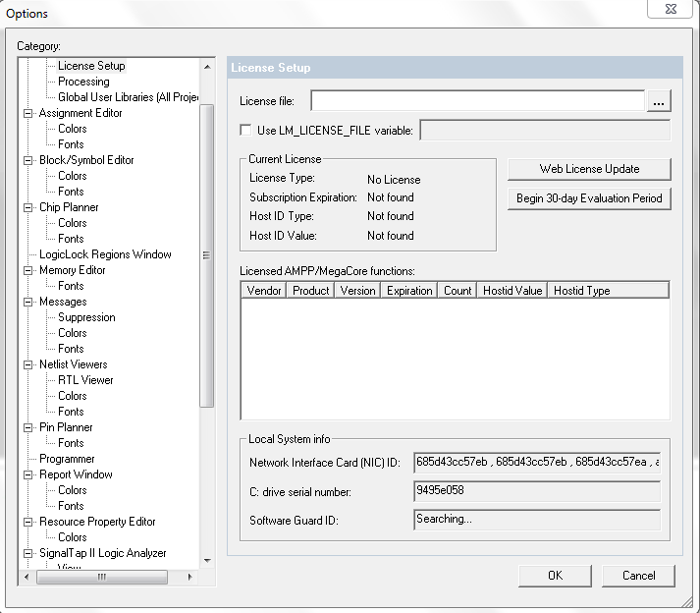Click the category list scroll down arrow
This screenshot has width=700, height=613.
pos(206,561)
